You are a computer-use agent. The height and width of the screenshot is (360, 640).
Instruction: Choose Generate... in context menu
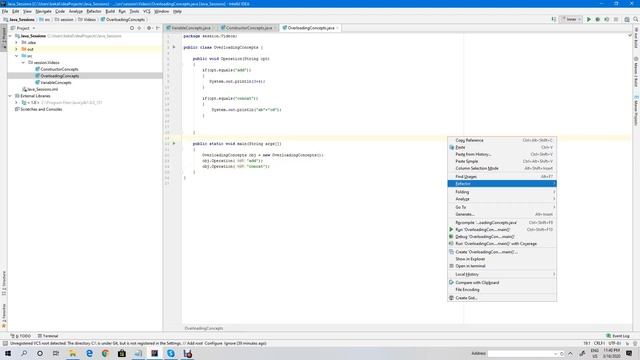pos(502,214)
